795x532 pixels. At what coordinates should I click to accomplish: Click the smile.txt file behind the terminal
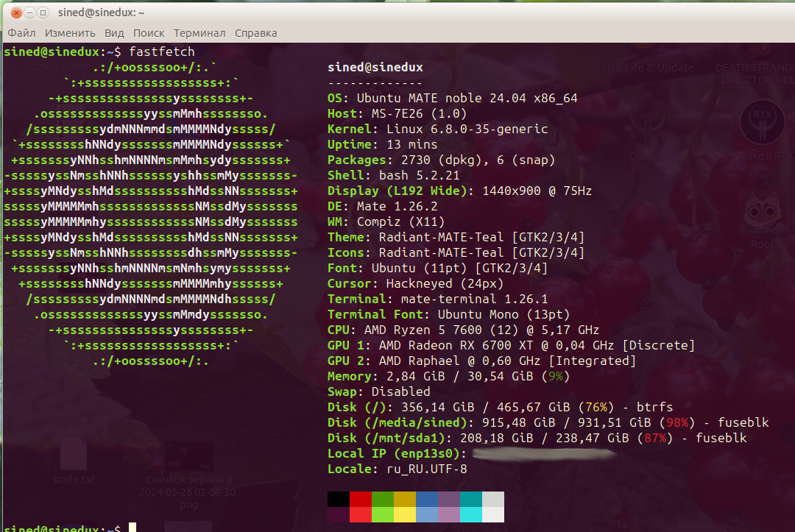(x=74, y=462)
